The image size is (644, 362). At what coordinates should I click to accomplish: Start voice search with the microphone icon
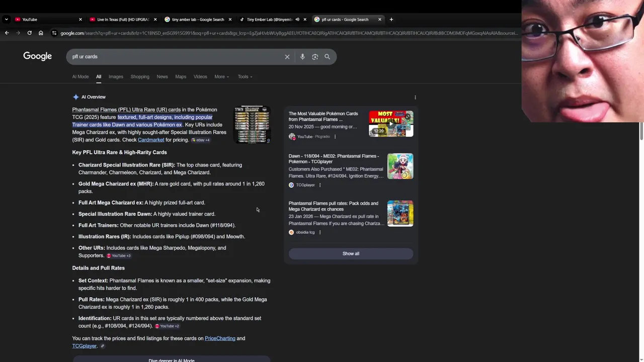pos(302,57)
